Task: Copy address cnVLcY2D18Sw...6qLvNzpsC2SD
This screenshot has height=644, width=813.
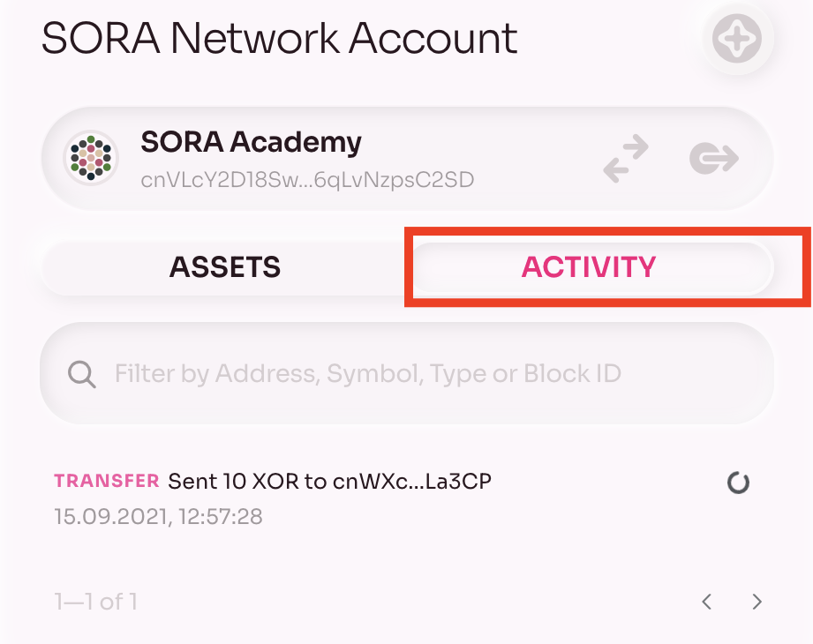Action: [x=307, y=180]
